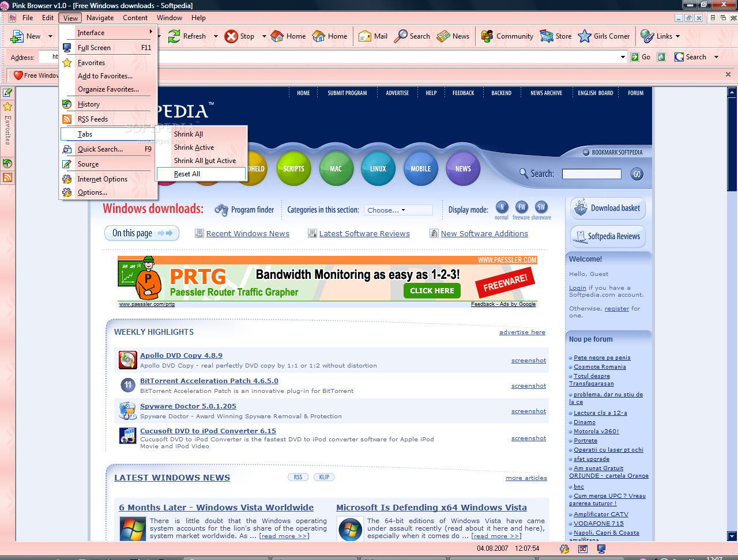Click the Softpedia search text field
738x560 pixels.
[x=592, y=174]
